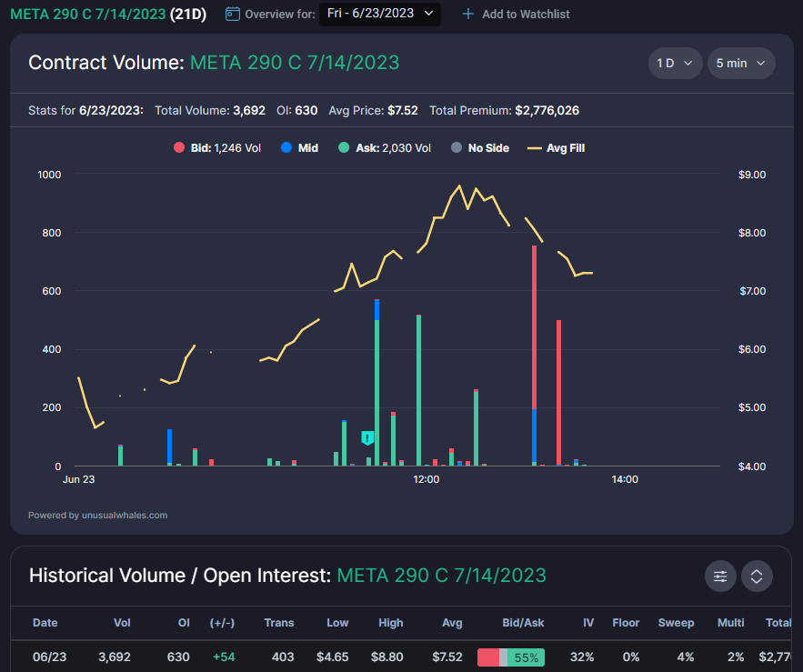Select the 06/23 date cell
803x672 pixels.
49,657
